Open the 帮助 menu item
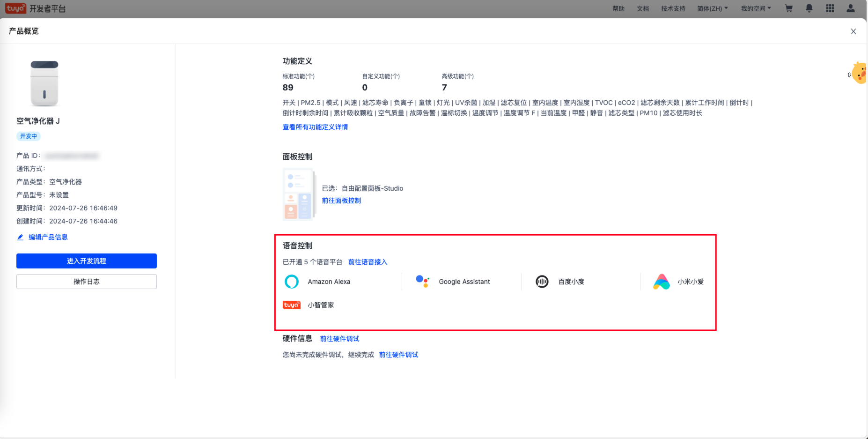Screen dimensions: 868x439 tap(618, 8)
